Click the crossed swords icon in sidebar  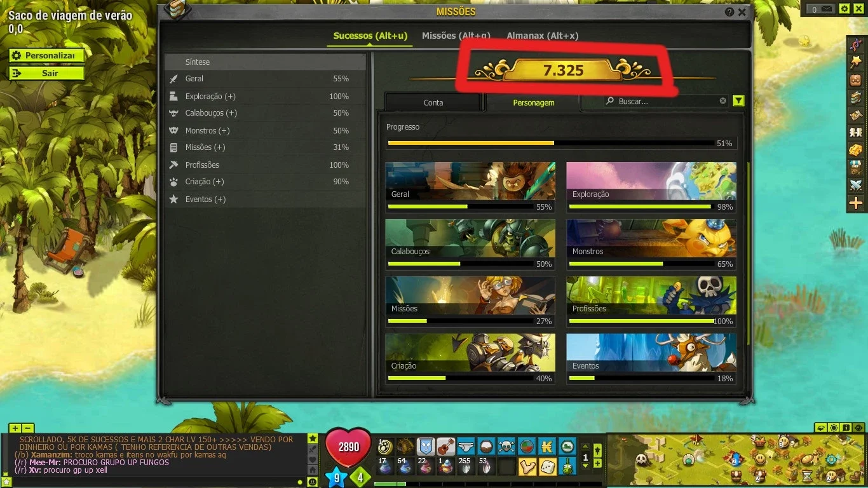coord(856,186)
